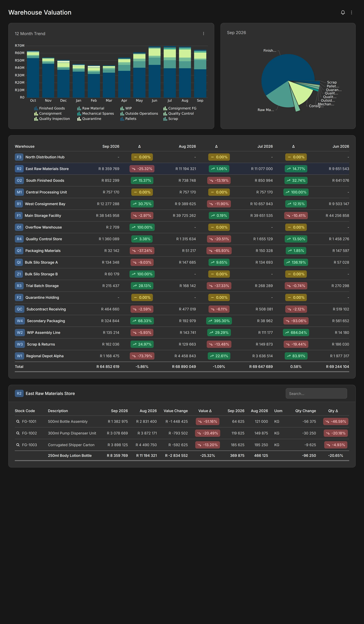This screenshot has height=624, width=364.
Task: Click the W4 warehouse code badge
Action: point(20,321)
